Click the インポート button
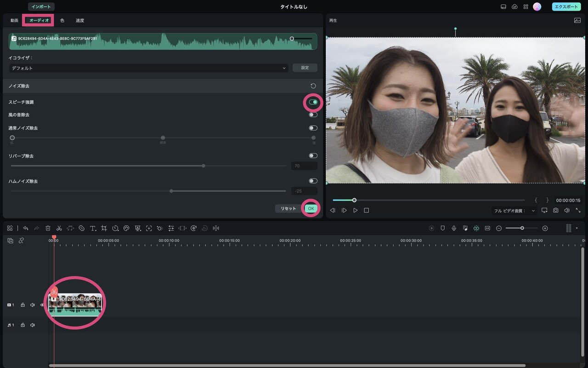The image size is (588, 368). (x=41, y=7)
